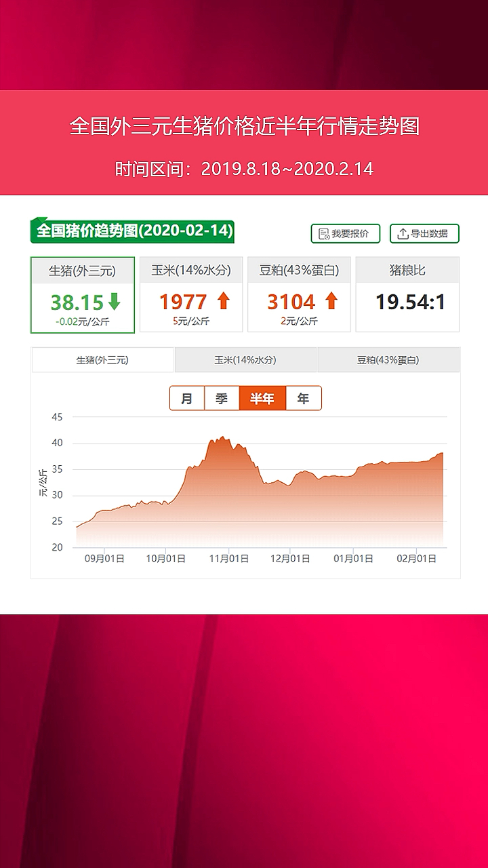Click the green down arrow beside 38.15
Image resolution: width=488 pixels, height=868 pixels.
[x=115, y=301]
